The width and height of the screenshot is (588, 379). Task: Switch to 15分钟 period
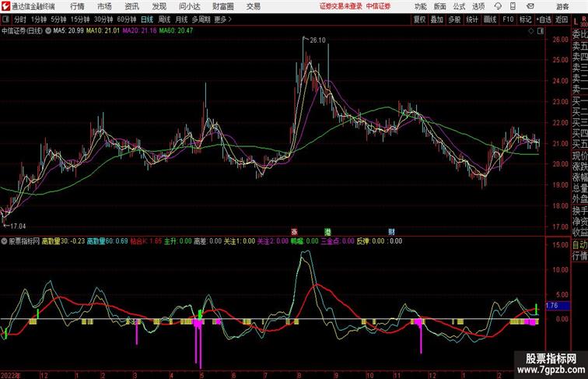[x=80, y=19]
